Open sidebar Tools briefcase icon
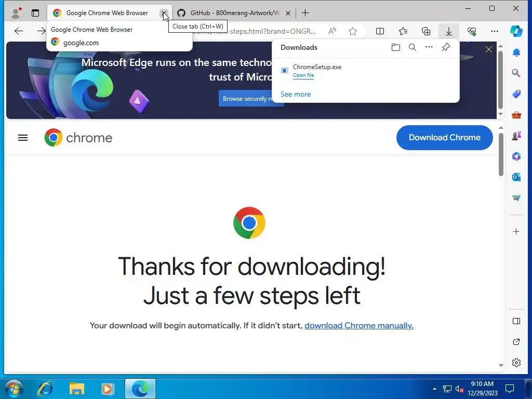532x399 pixels. [516, 115]
